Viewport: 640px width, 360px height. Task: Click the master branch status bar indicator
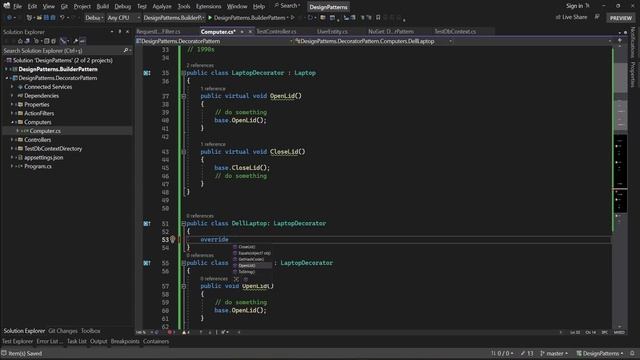pyautogui.click(x=554, y=353)
